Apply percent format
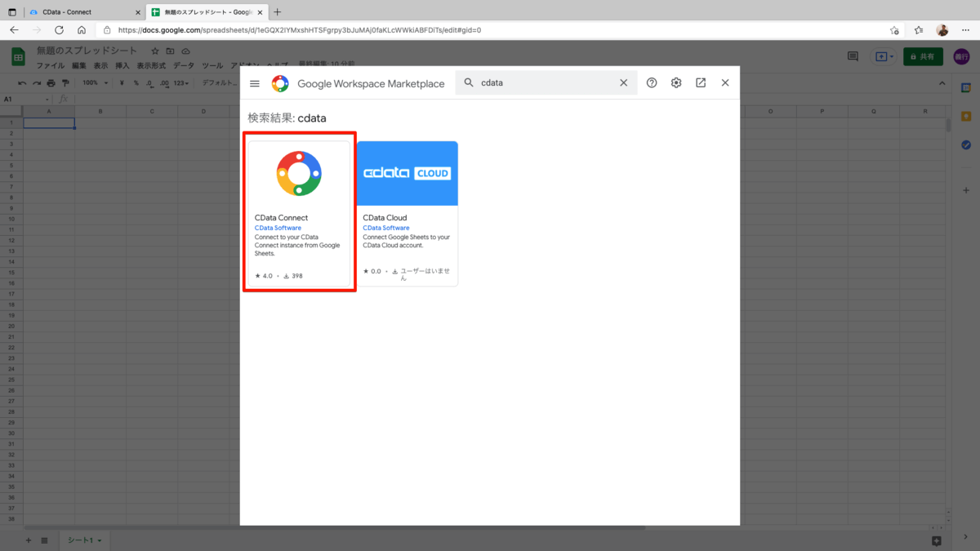This screenshot has width=980, height=551. (136, 82)
